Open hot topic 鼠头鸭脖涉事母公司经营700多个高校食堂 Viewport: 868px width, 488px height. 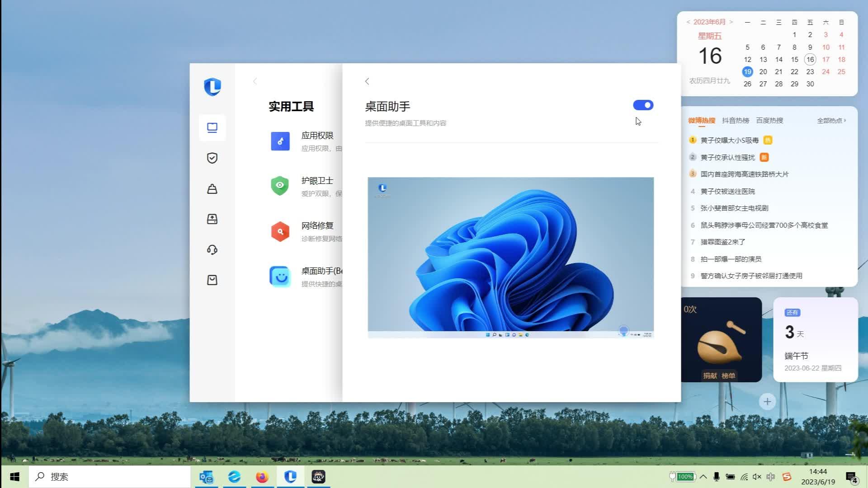coord(764,225)
